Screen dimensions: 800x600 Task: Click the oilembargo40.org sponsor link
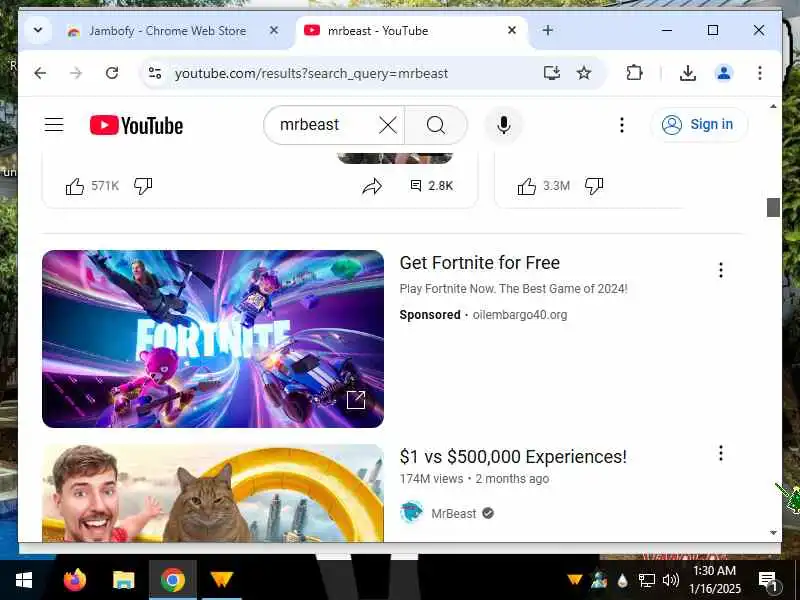[520, 315]
